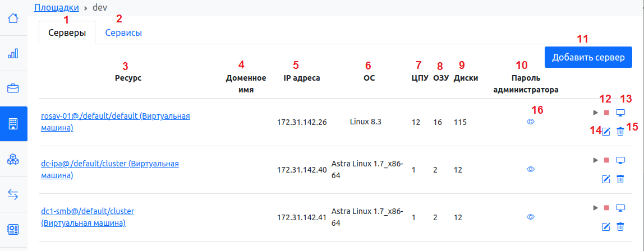
Task: Toggle password visibility for dc1-smb
Action: [531, 217]
